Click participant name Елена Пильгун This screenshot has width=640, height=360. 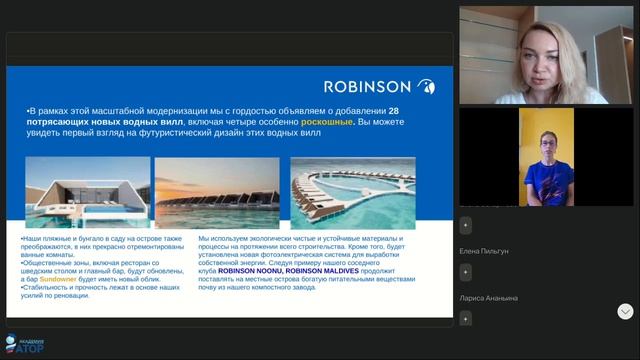tap(484, 251)
